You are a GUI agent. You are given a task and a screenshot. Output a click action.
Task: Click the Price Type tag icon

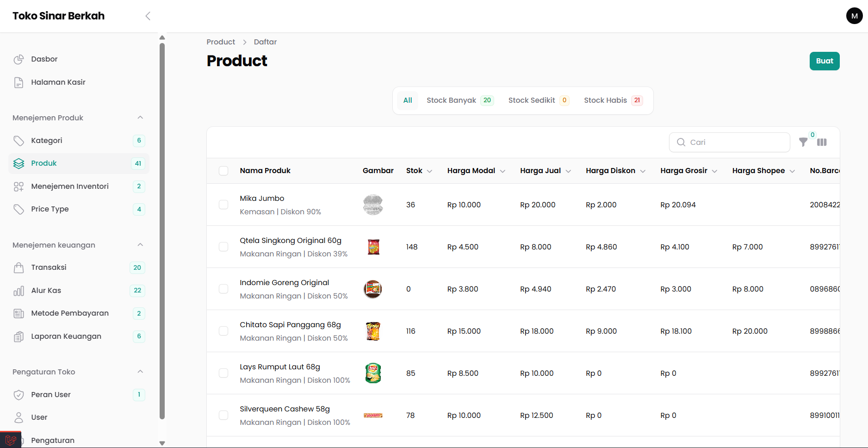19,209
